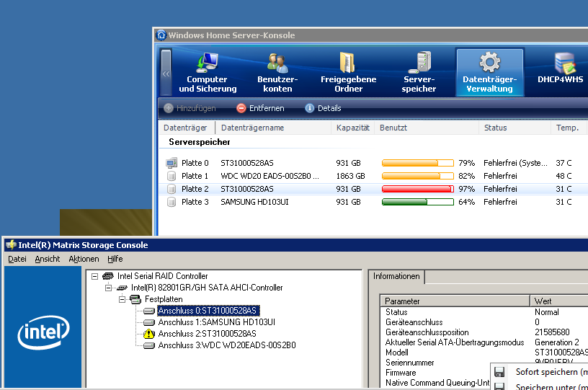Select Anschluss 3:WDC WD20EADS-00S2B0 tree item
Viewport: 588px width, 390px height.
coord(227,345)
